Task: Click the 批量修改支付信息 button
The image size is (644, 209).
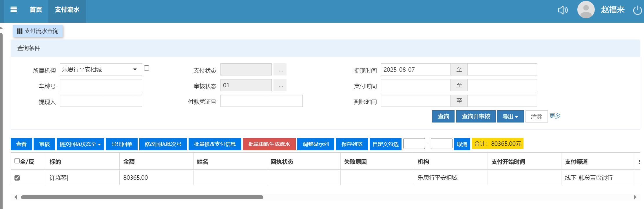Action: point(215,144)
